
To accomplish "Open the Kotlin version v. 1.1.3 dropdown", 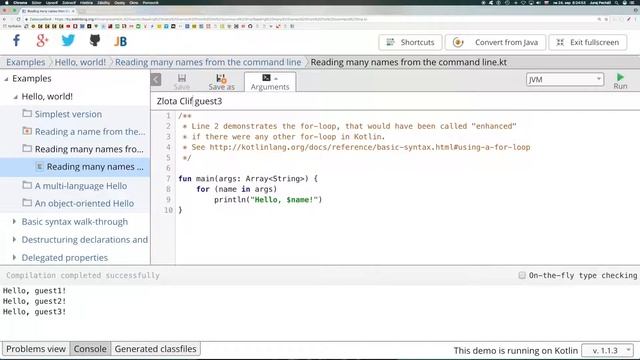I will click(x=607, y=351).
